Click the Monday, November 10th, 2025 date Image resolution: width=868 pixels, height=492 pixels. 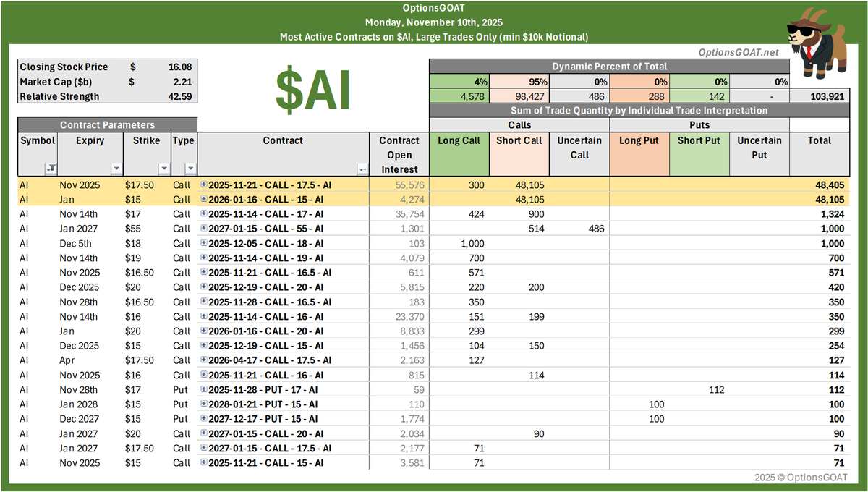tap(434, 22)
